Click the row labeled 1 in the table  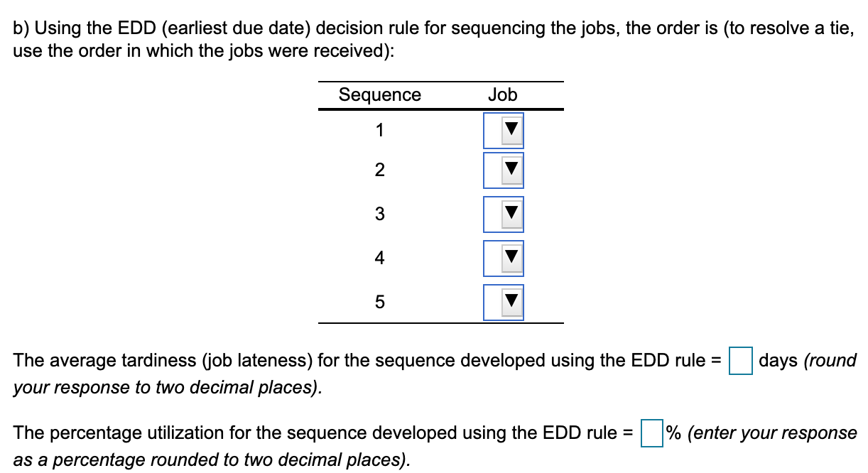point(380,130)
